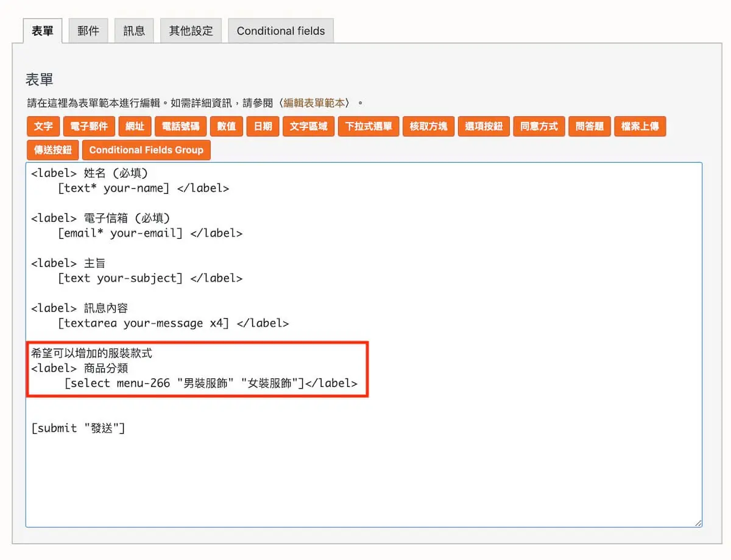Screen dimensions: 731x560
Task: Click the [textarea your-message x4] line
Action: 174,324
